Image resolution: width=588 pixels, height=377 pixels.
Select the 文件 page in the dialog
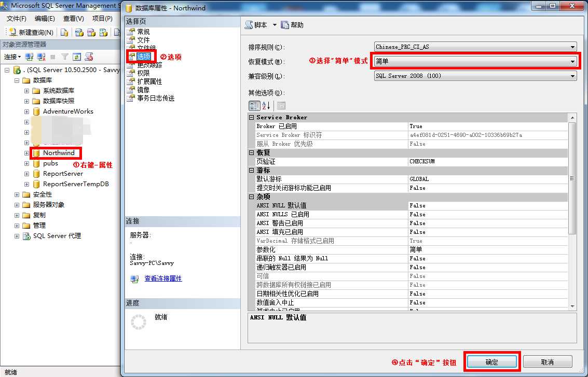tap(143, 40)
